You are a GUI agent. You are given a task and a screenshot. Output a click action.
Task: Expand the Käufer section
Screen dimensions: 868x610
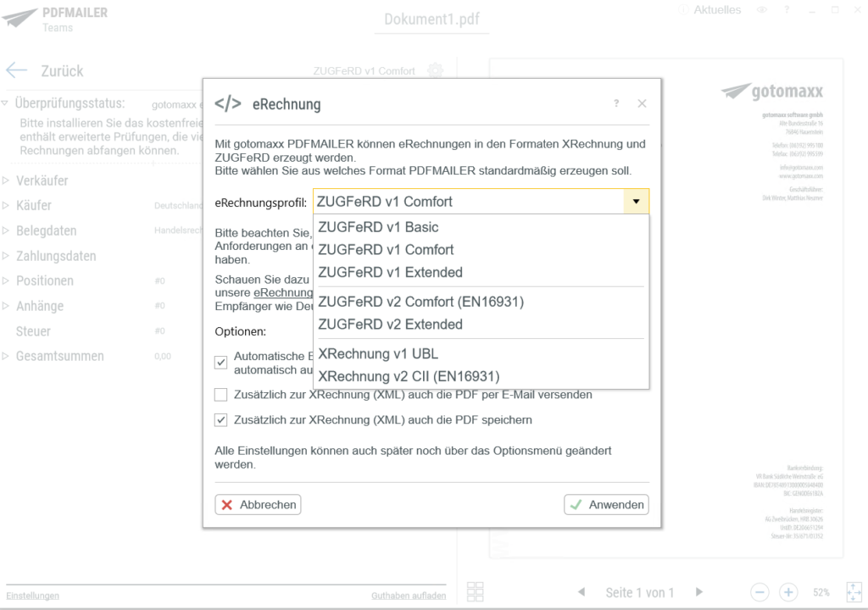(x=5, y=205)
